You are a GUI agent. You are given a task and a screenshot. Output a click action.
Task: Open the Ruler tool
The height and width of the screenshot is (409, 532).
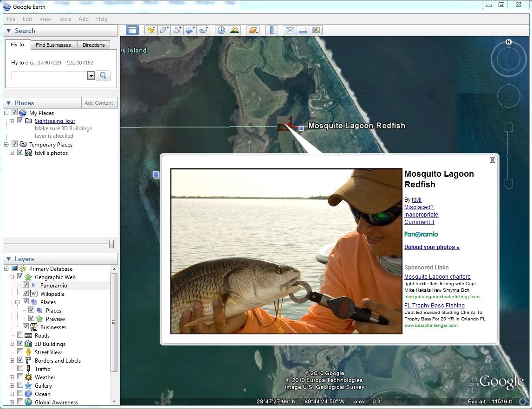272,30
